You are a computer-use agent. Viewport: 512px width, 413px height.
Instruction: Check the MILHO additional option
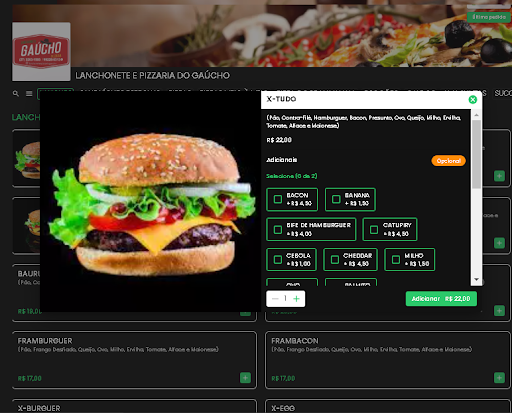396,259
